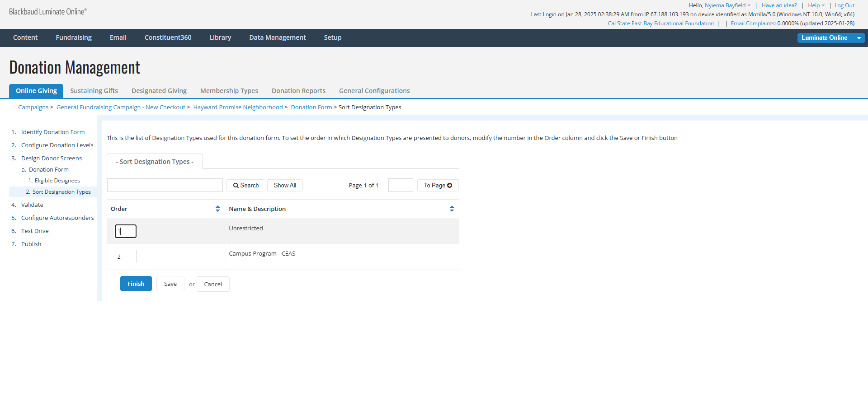Open Hayward Promise Neighborhood breadcrumb link
Screen dimensions: 868x415
[x=238, y=107]
